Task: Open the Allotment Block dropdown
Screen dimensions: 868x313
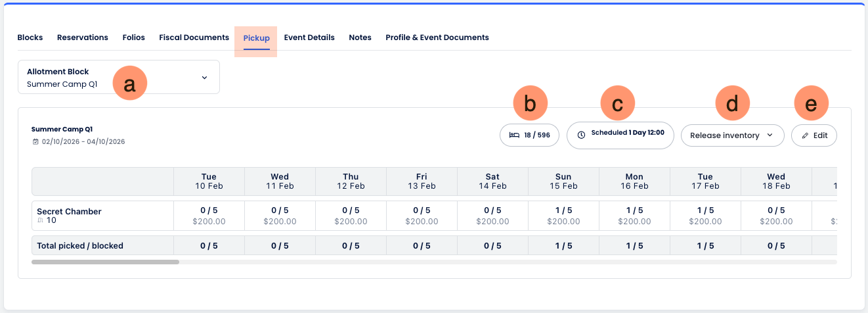Action: 118,78
